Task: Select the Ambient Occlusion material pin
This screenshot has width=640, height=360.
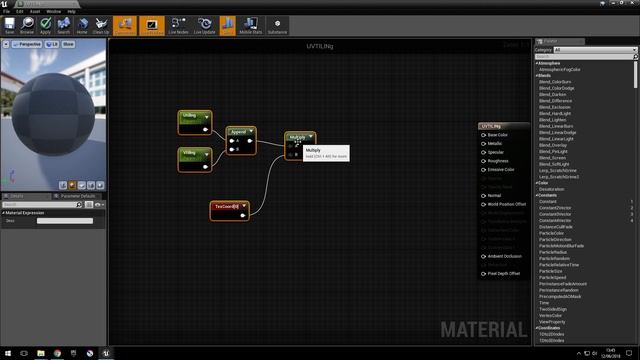Action: [483, 256]
